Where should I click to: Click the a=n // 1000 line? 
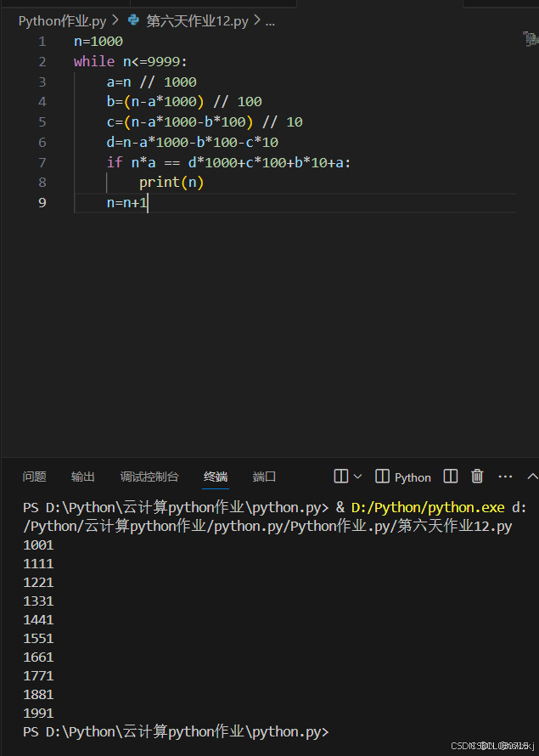pos(152,82)
